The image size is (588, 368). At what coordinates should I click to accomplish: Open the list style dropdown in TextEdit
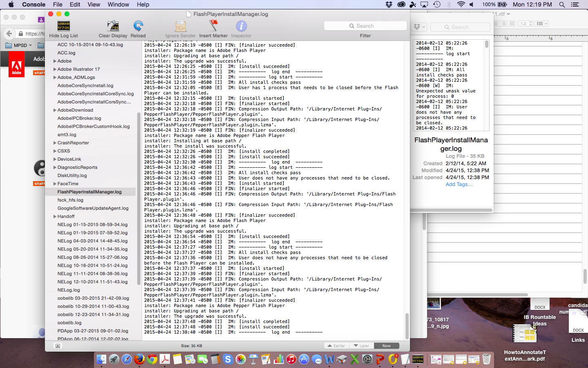tap(542, 24)
